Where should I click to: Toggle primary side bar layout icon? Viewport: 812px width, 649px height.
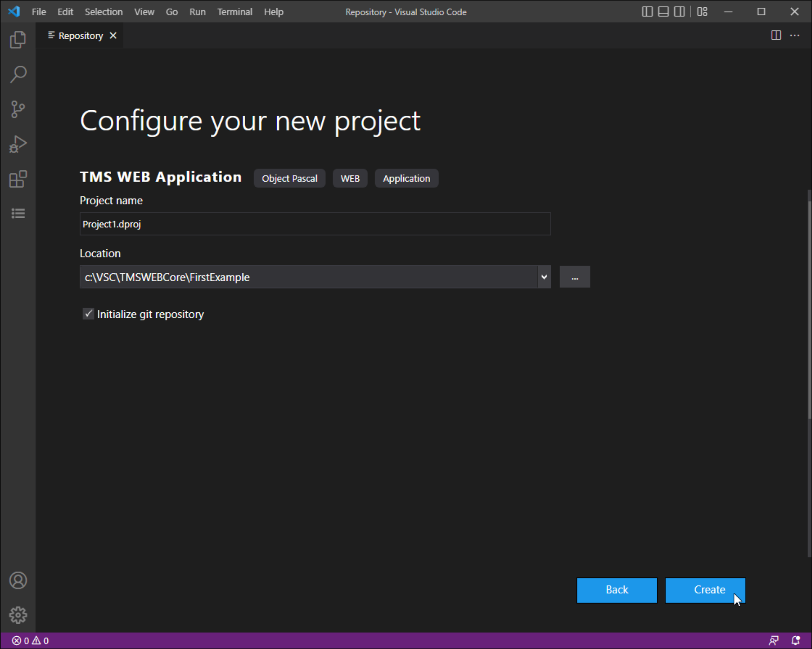(x=647, y=12)
